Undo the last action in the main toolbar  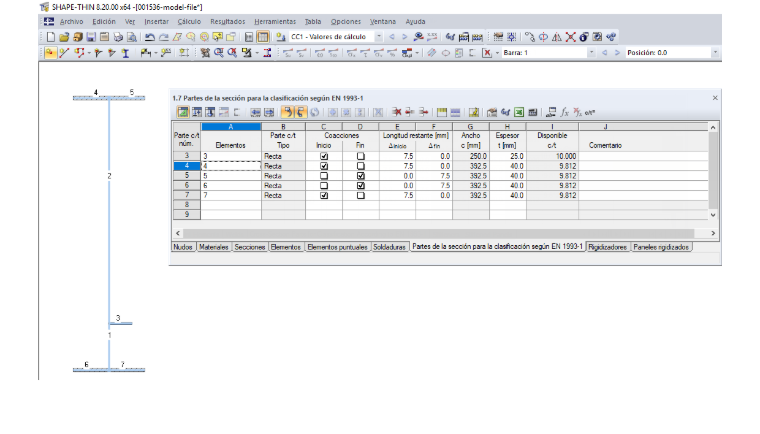click(x=150, y=37)
